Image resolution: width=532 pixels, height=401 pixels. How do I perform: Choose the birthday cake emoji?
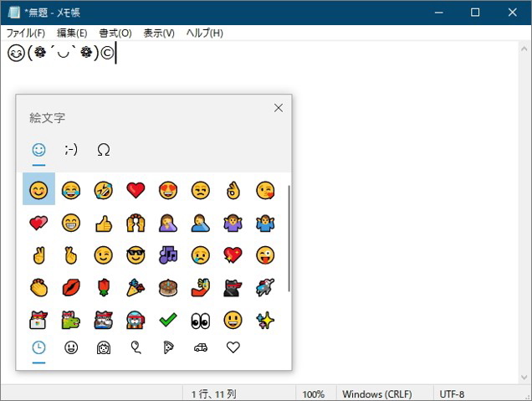tap(168, 288)
